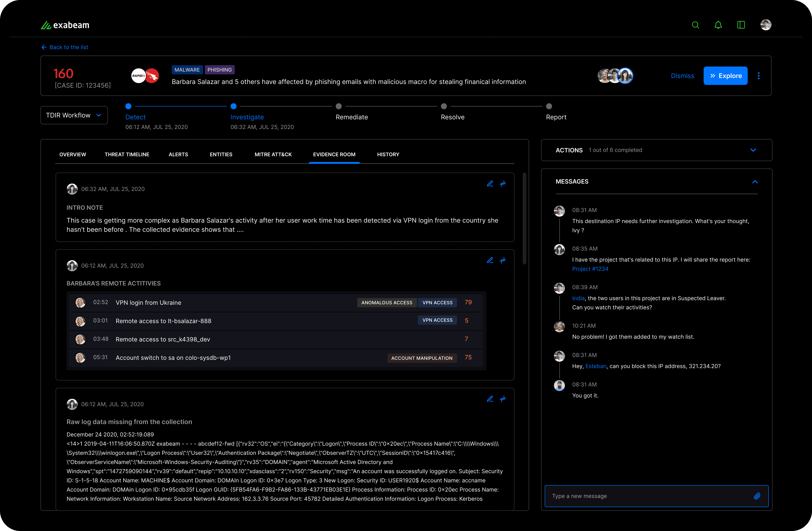Screen dimensions: 812x531
Task: Edit Barbara's Remote Activities card
Action: tap(490, 260)
